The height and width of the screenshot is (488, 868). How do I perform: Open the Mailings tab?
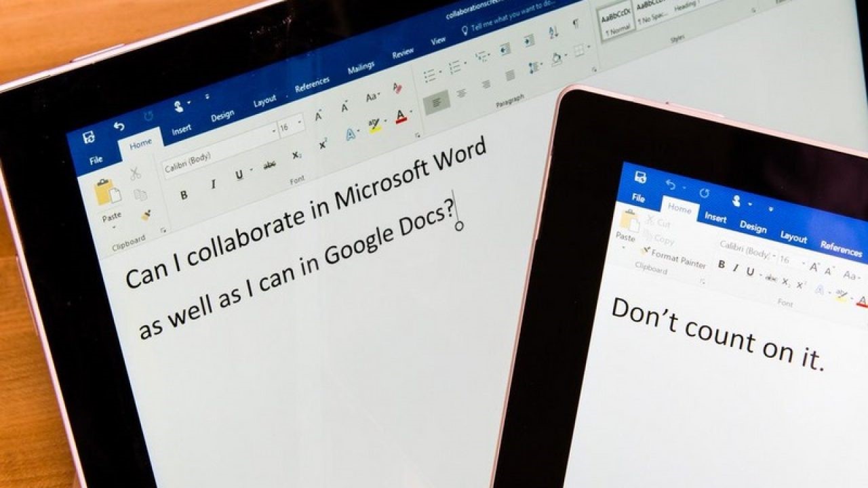[361, 68]
